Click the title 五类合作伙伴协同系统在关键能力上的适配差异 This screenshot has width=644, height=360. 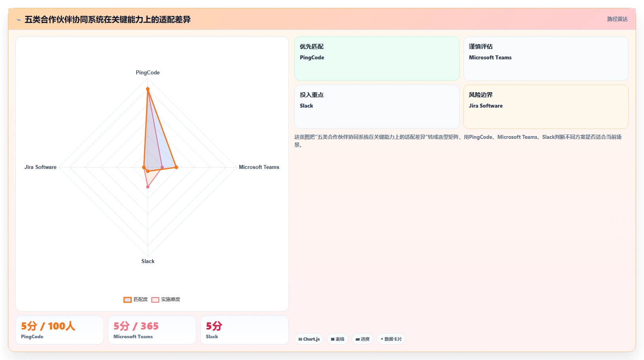(x=107, y=19)
